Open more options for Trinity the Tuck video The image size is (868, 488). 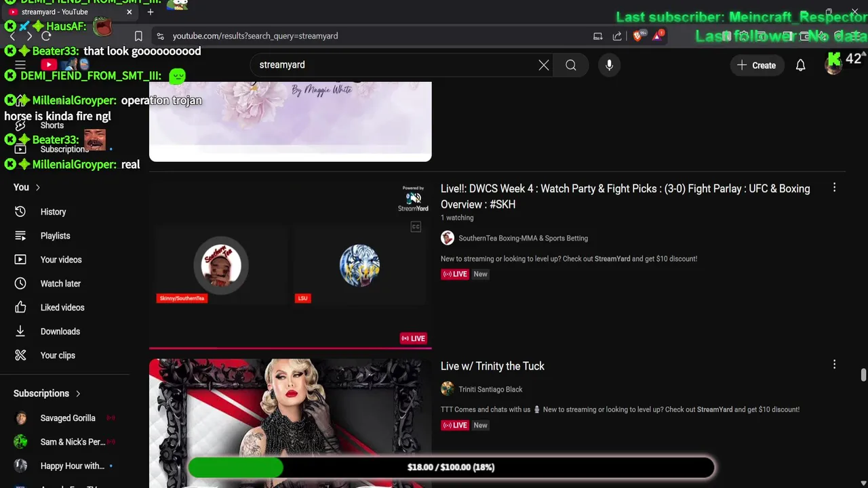tap(834, 365)
